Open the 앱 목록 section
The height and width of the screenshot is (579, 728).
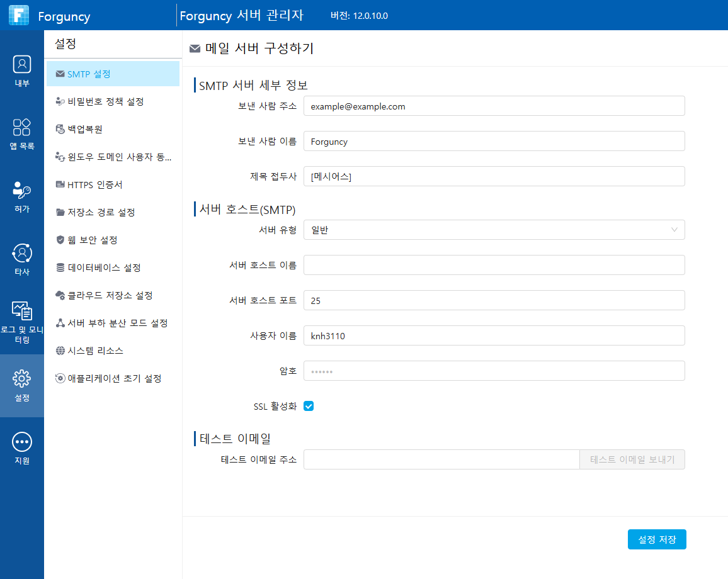tap(22, 134)
